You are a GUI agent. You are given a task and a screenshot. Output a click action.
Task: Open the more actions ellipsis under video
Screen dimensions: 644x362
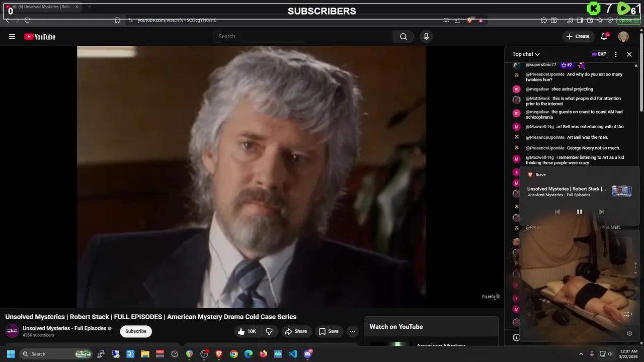[x=352, y=331]
